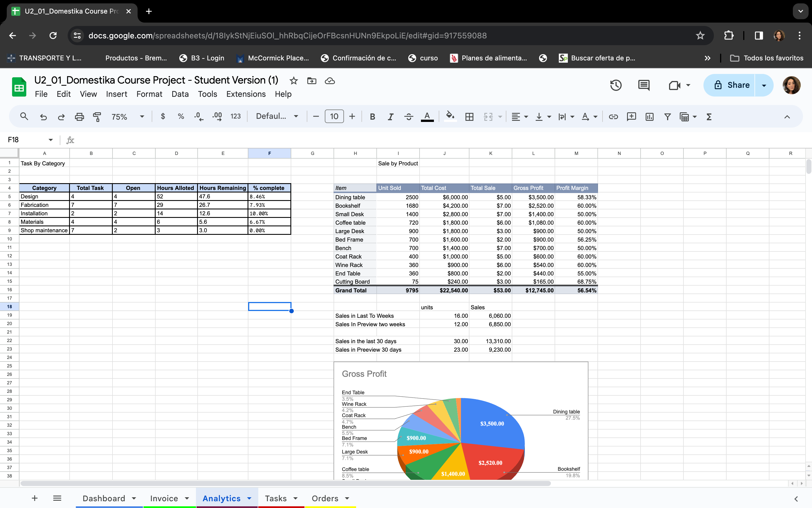Open the Data menu

180,94
